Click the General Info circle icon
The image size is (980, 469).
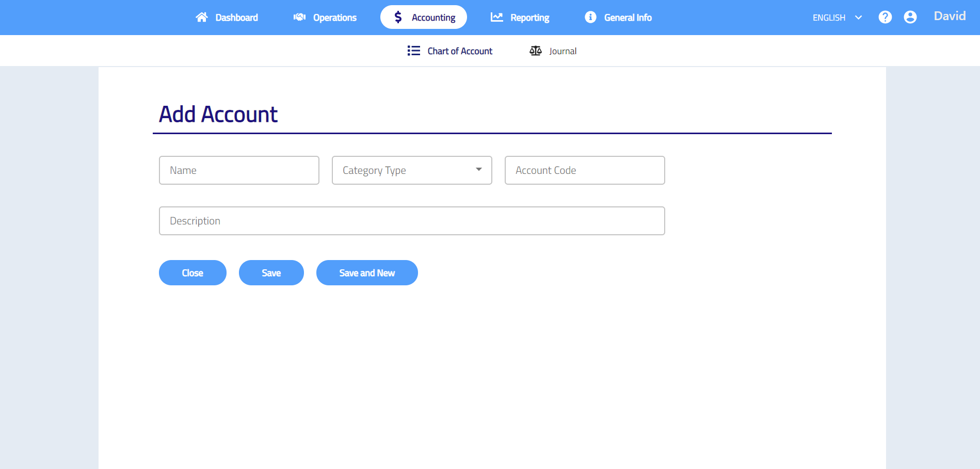[590, 18]
